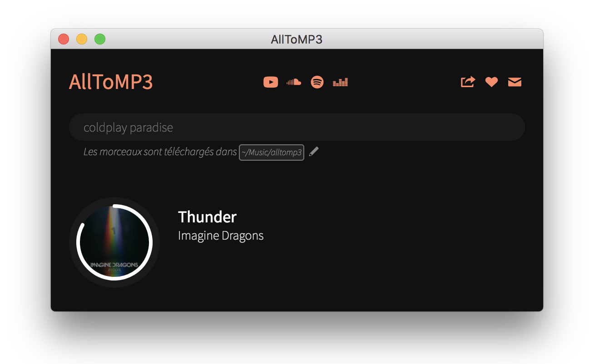Click 'Les morceaux sont téléchargés dans' label
Viewport: 594px width, 364px height.
[160, 152]
